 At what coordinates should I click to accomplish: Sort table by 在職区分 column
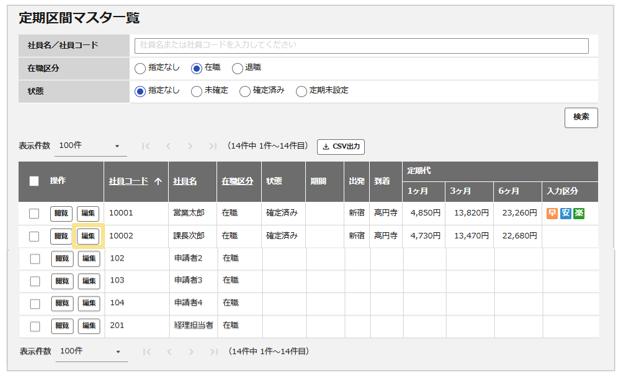237,181
